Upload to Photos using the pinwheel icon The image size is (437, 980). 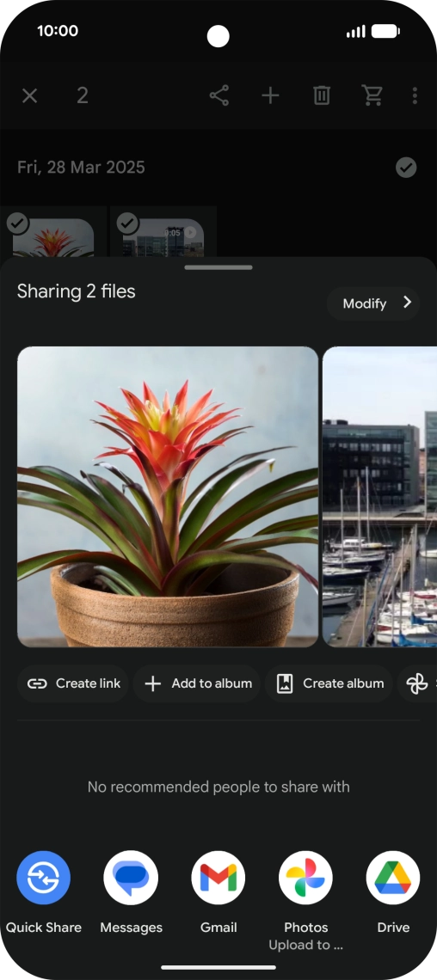click(x=305, y=878)
